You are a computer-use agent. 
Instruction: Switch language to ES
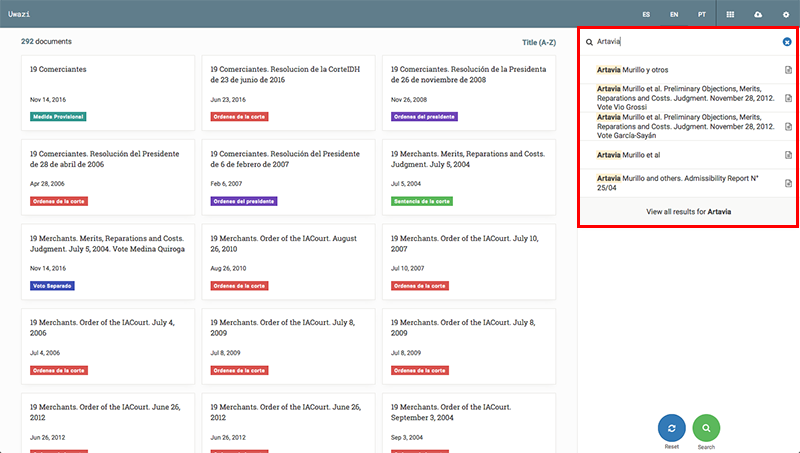click(646, 15)
